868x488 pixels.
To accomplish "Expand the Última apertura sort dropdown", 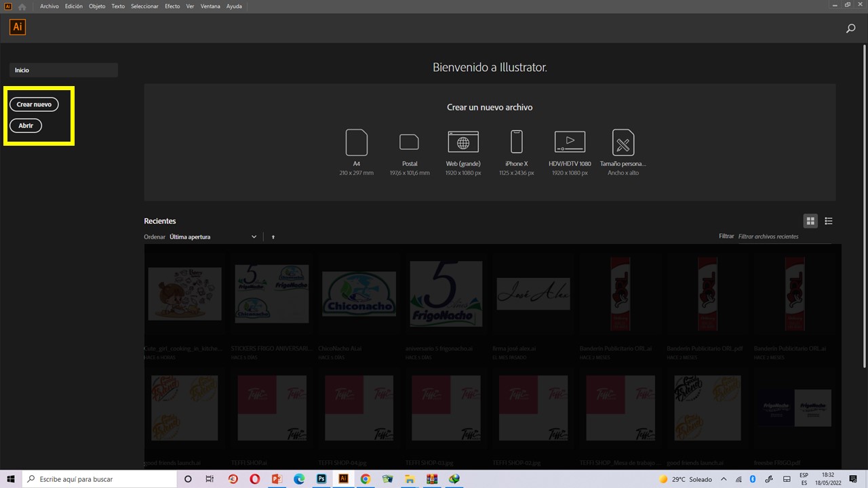I will pyautogui.click(x=213, y=237).
